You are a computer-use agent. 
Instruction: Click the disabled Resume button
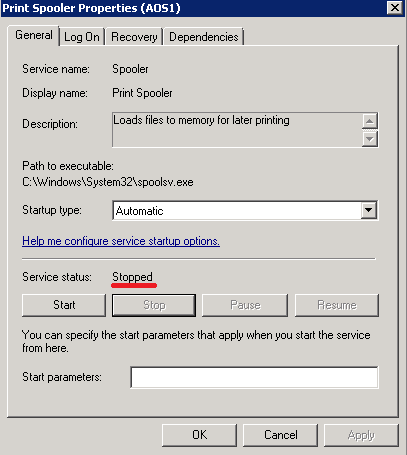tap(337, 305)
